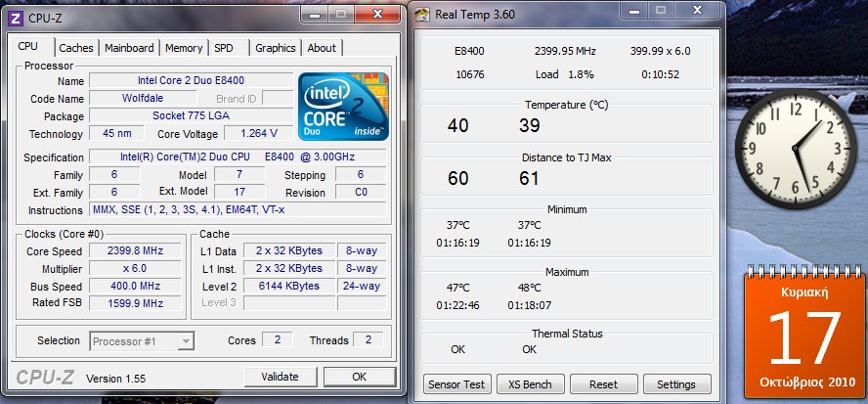Image resolution: width=868 pixels, height=404 pixels.
Task: Open the SPD tab in CPU-Z
Action: point(224,48)
